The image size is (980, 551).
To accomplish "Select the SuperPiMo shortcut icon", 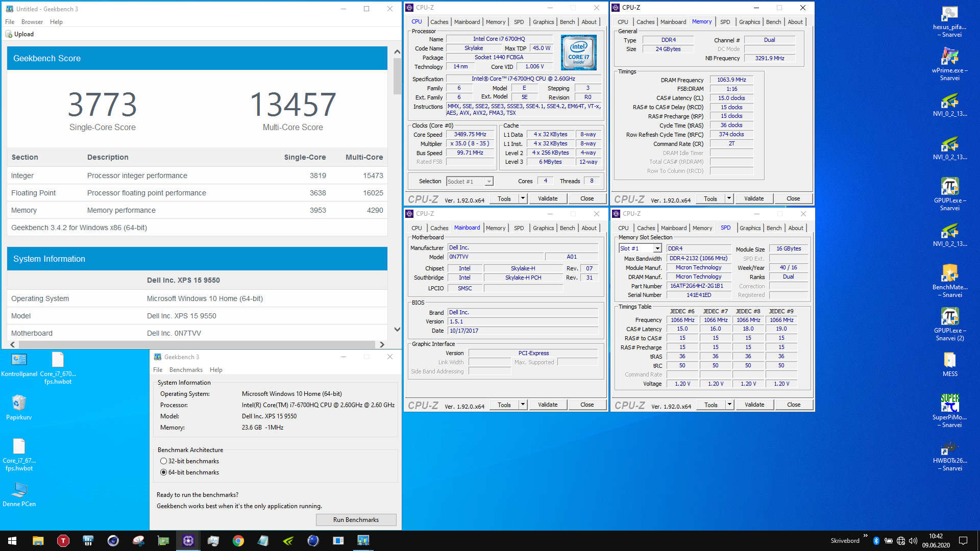I will click(x=949, y=404).
